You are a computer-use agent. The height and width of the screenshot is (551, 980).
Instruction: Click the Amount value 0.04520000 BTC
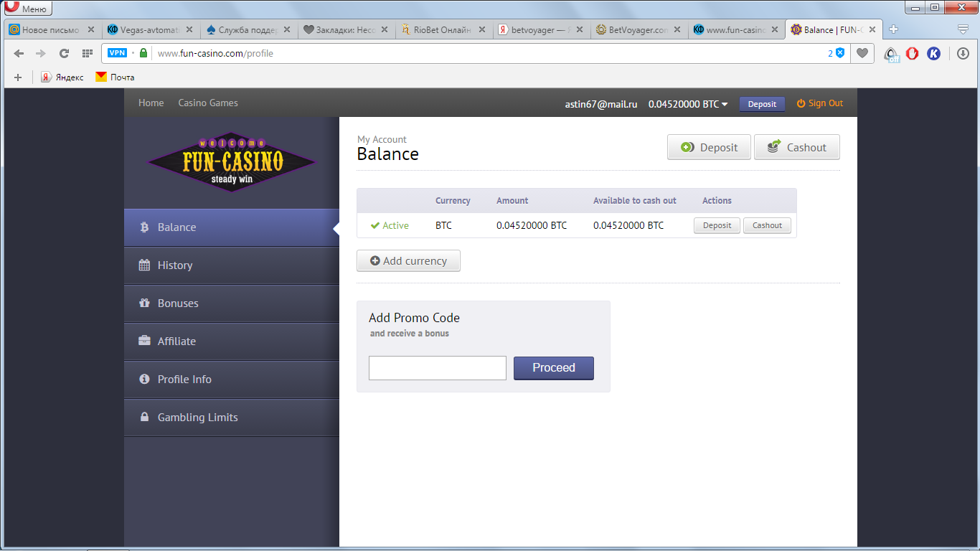pos(532,225)
